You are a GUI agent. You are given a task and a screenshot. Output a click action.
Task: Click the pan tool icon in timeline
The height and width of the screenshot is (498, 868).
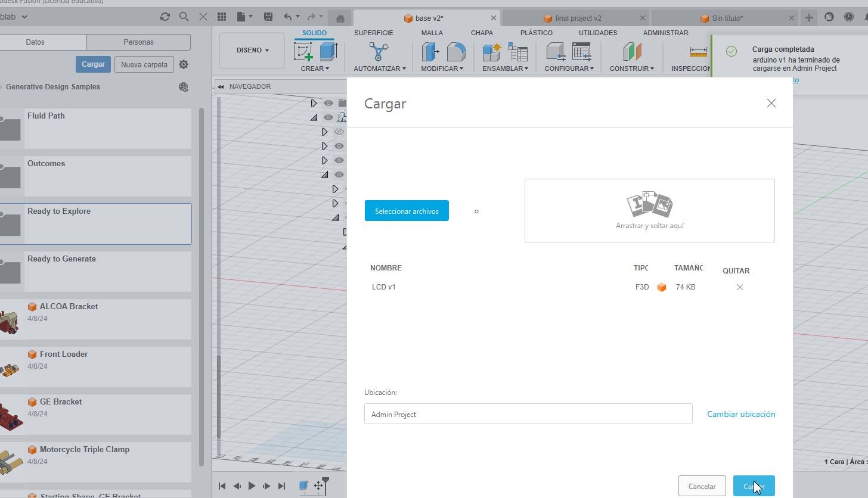(318, 486)
